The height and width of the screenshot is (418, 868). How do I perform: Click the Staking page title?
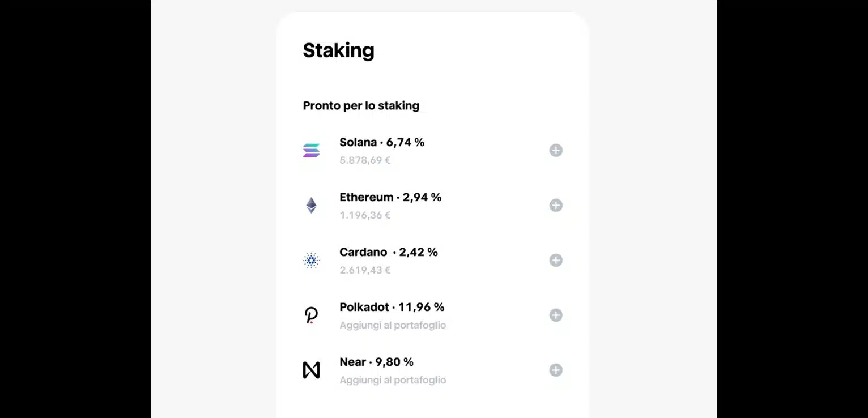338,50
